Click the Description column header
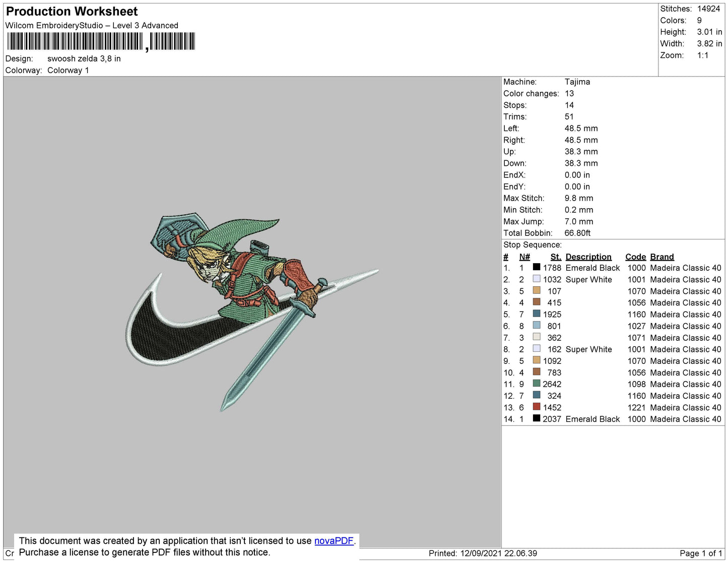This screenshot has width=728, height=563. tap(588, 257)
